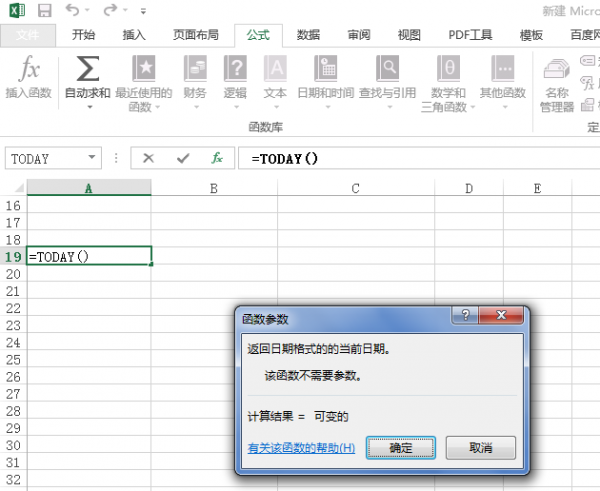Viewport: 600px width, 491px height.
Task: Click the Function Library (函数库) group label
Action: 266,127
